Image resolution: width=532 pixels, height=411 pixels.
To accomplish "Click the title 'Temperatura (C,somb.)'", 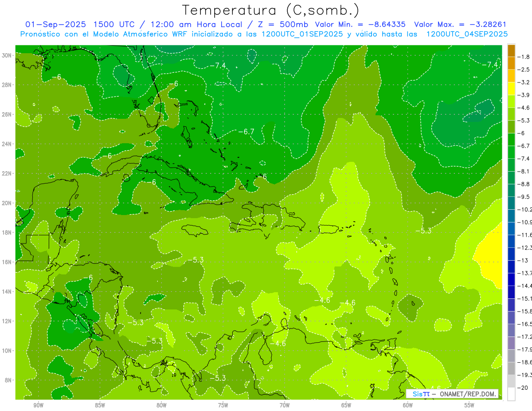I will pyautogui.click(x=271, y=11).
